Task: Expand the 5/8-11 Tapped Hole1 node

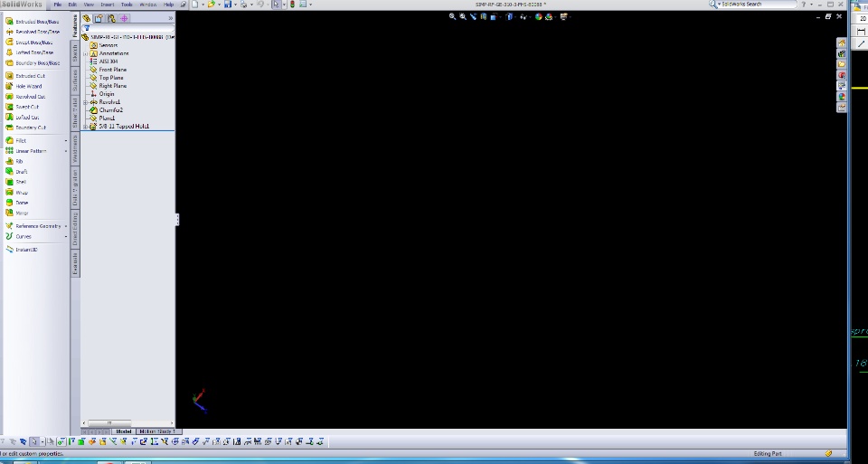Action: pyautogui.click(x=86, y=127)
